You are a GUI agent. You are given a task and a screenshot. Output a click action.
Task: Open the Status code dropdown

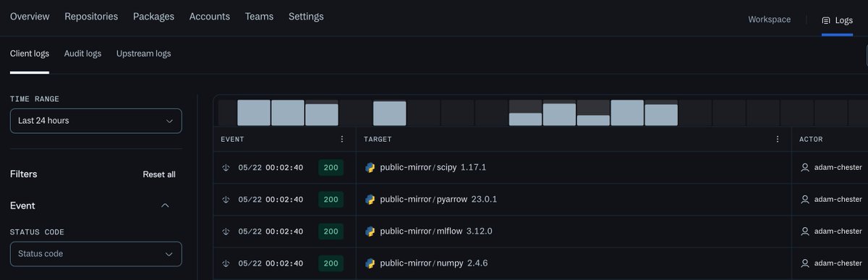pos(96,254)
